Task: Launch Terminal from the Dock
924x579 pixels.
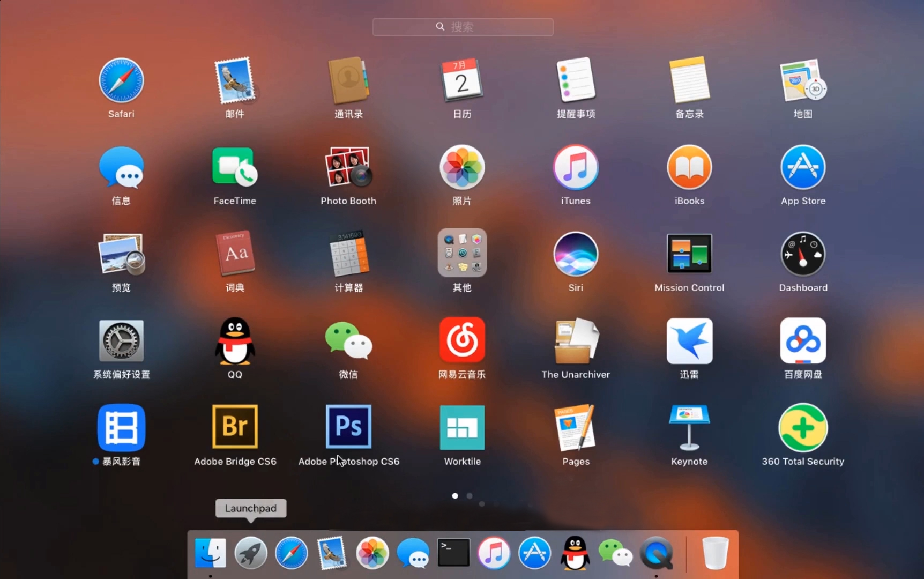Action: coord(453,553)
